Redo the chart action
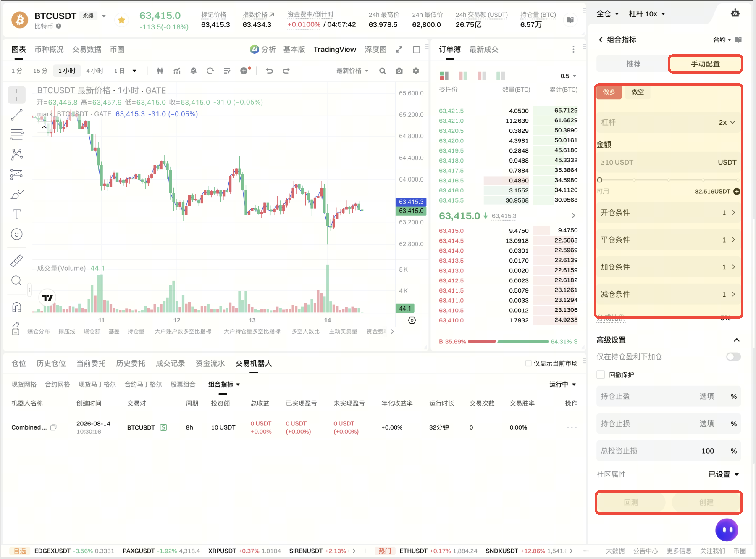The height and width of the screenshot is (559, 756). point(286,71)
